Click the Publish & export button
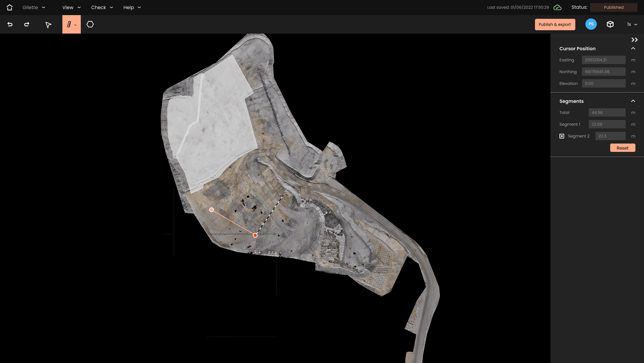 click(555, 24)
